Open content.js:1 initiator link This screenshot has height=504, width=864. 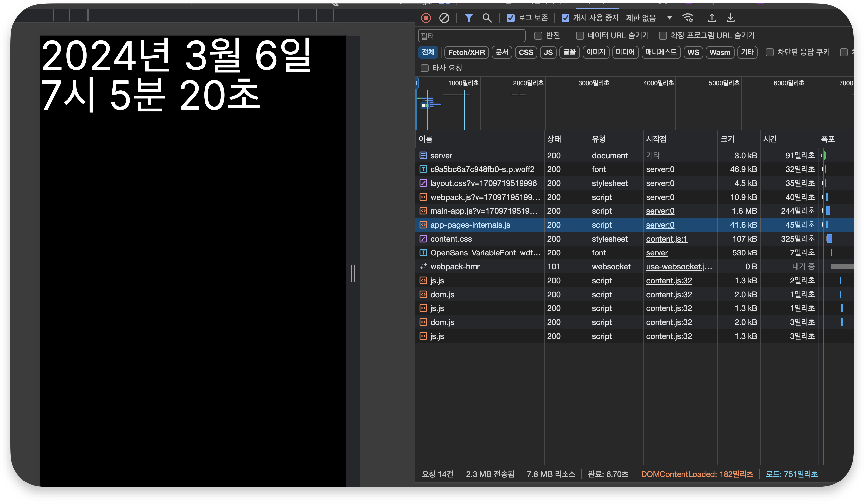tap(666, 239)
